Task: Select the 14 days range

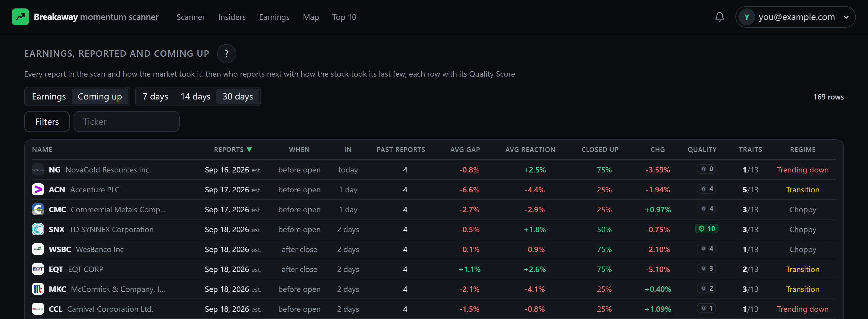Action: tap(195, 96)
